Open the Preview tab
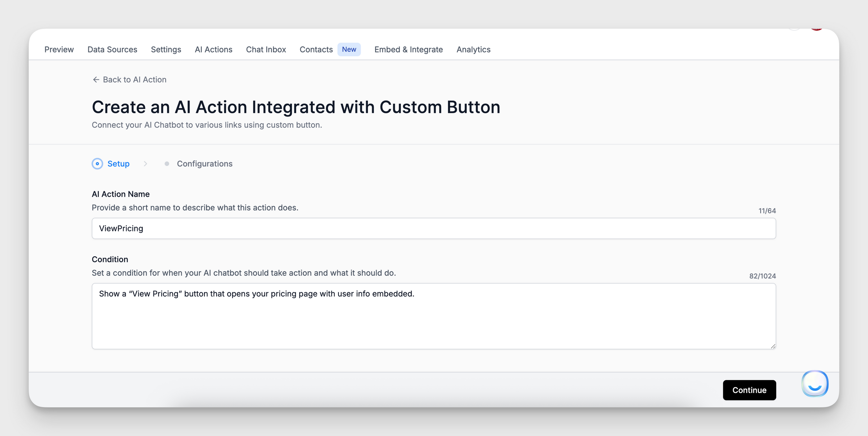 (59, 50)
